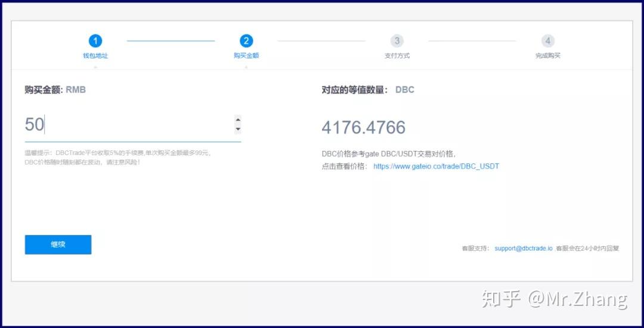
Task: Click step 1 circle for 钱包地址
Action: click(x=95, y=41)
